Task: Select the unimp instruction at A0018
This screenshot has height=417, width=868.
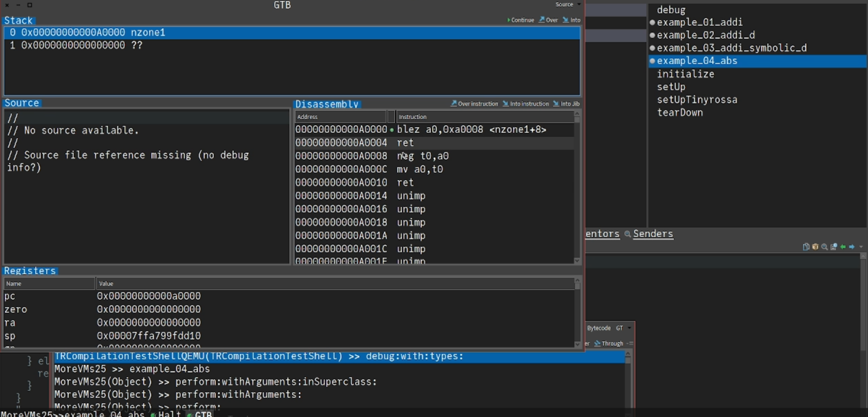Action: 434,222
